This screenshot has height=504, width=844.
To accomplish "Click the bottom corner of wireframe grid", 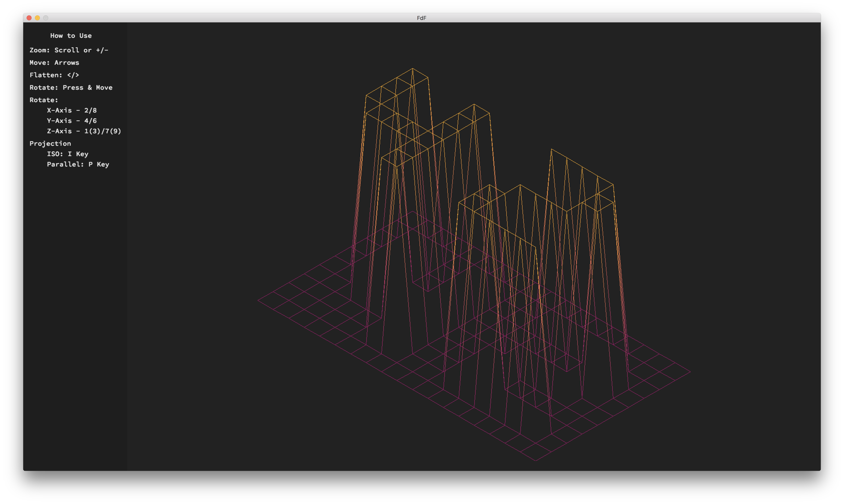I will pos(536,461).
